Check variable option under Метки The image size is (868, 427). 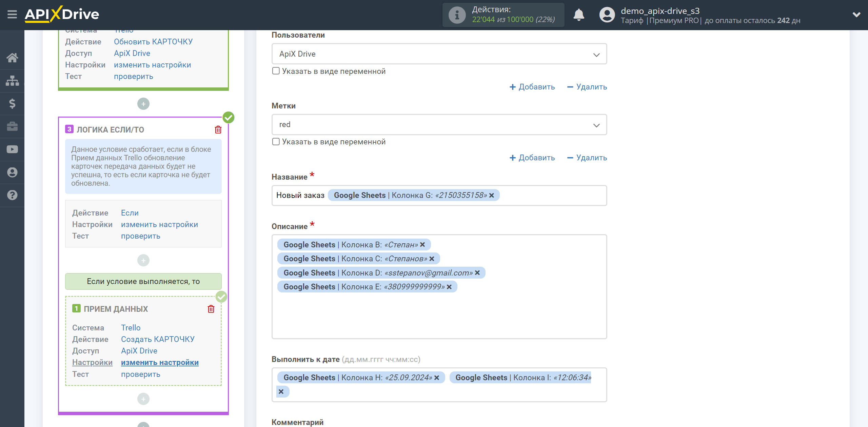coord(276,141)
